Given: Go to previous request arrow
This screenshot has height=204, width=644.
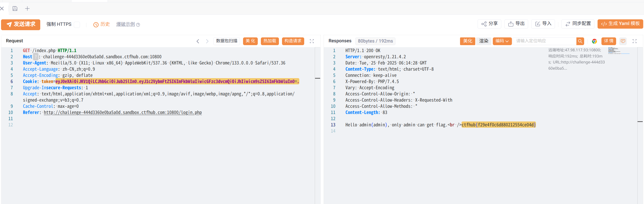Looking at the screenshot, I should (x=198, y=41).
